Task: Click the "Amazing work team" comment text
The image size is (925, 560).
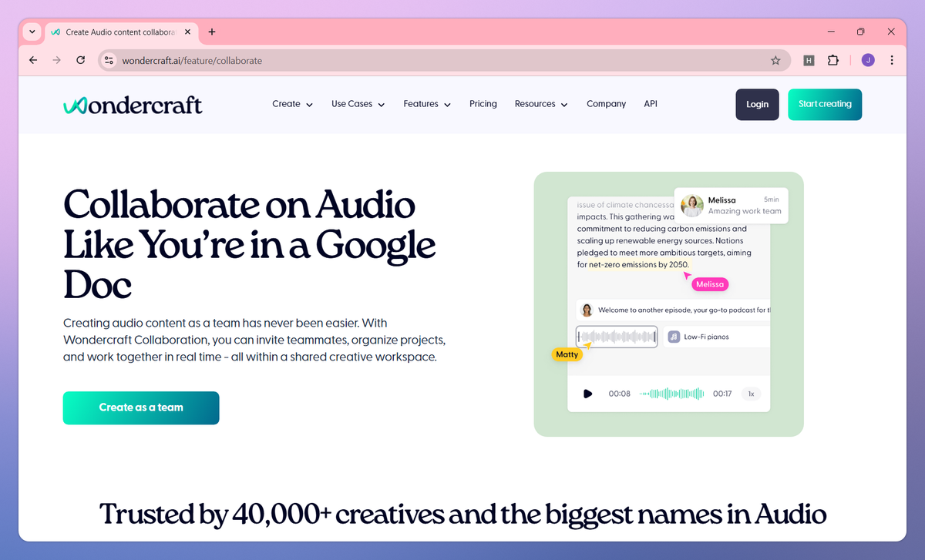Action: point(745,211)
